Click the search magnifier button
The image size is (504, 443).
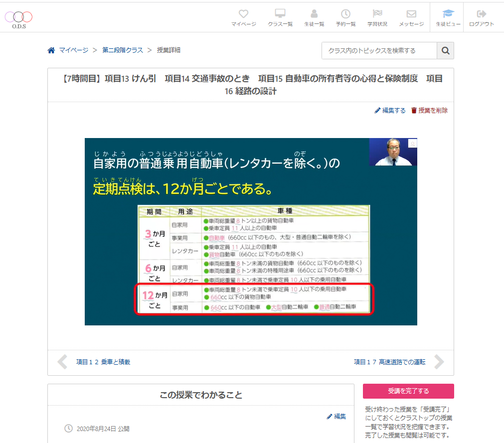coord(445,51)
